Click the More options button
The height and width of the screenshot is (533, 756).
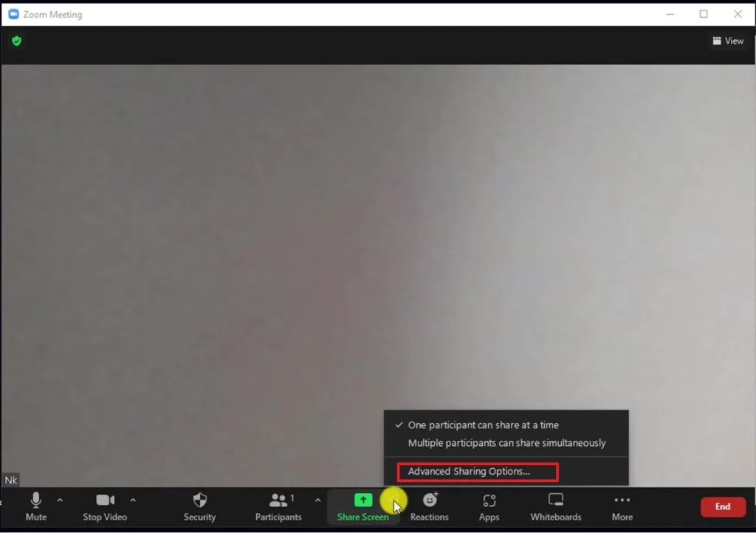tap(622, 506)
